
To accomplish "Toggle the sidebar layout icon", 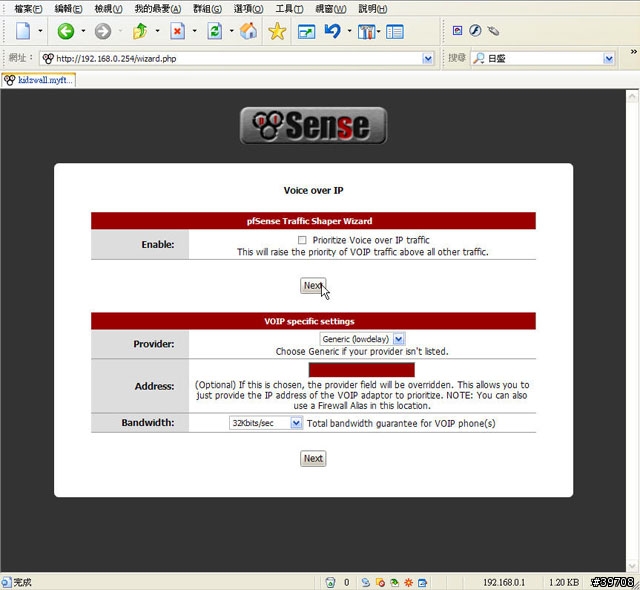I will tap(395, 32).
